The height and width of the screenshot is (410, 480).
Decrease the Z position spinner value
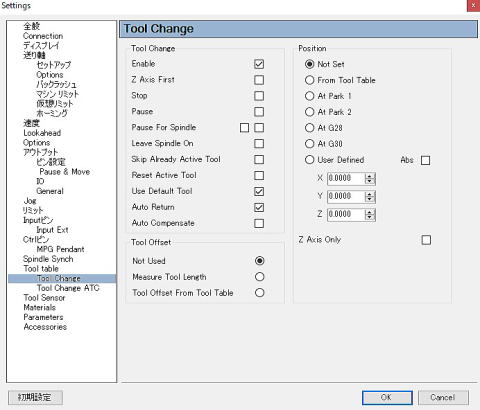[370, 217]
